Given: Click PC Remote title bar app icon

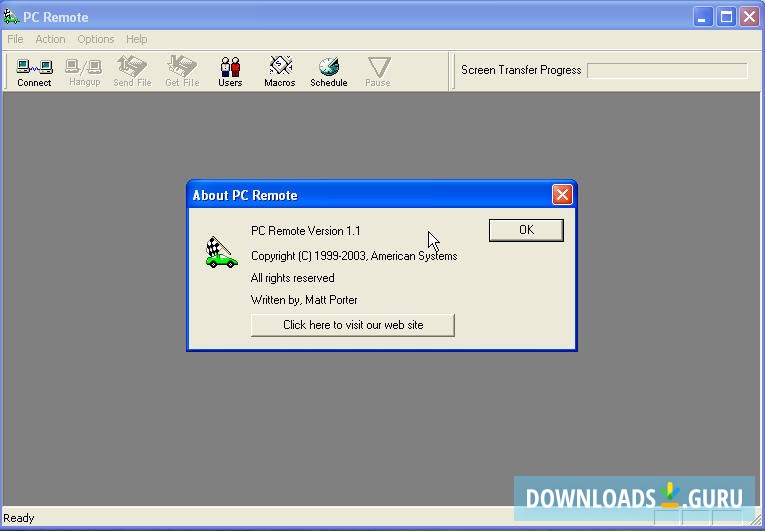Looking at the screenshot, I should coord(11,17).
